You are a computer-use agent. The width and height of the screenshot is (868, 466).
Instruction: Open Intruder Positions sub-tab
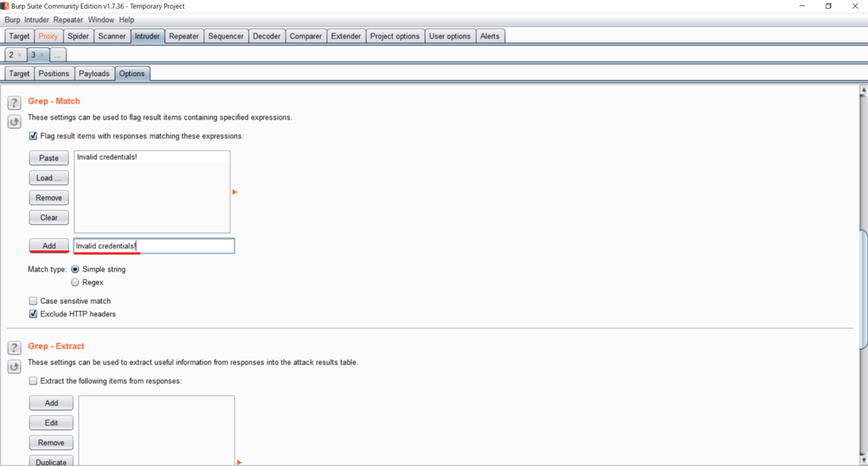[54, 74]
